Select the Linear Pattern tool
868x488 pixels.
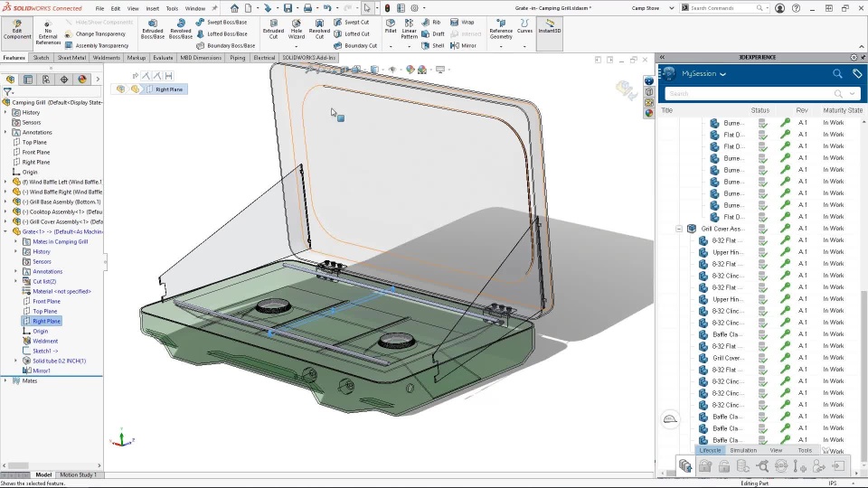tap(409, 29)
